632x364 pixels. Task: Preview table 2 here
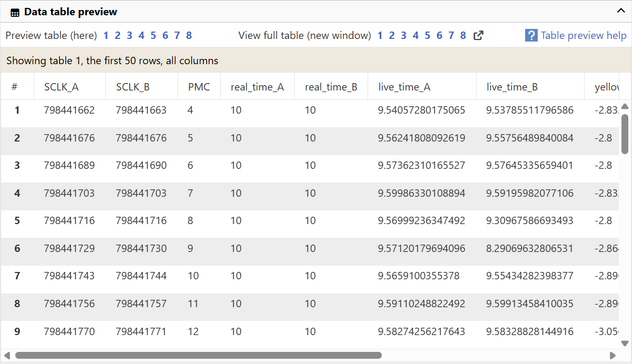point(117,36)
